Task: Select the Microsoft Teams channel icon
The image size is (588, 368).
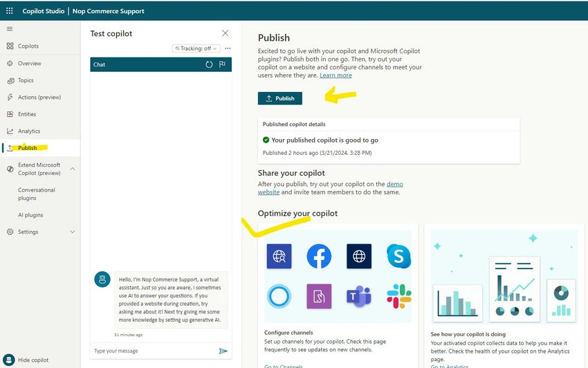Action: click(359, 296)
